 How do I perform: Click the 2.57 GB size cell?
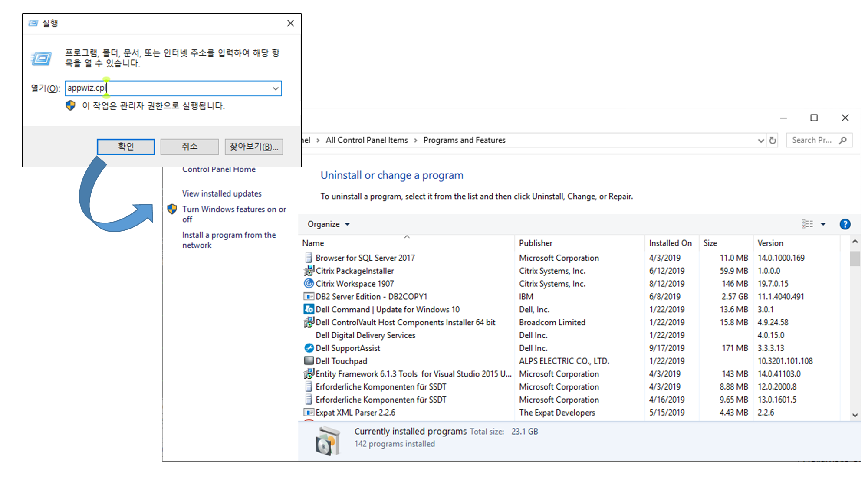pyautogui.click(x=735, y=297)
